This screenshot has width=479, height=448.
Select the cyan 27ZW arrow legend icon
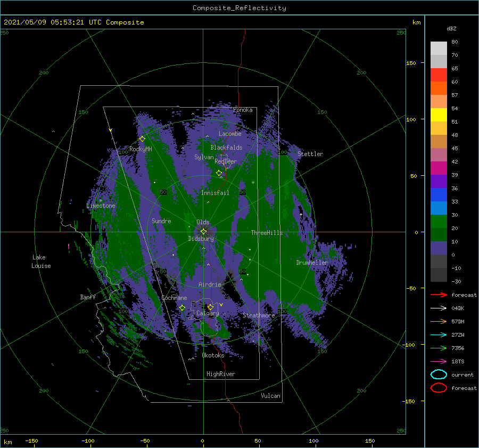pos(439,335)
